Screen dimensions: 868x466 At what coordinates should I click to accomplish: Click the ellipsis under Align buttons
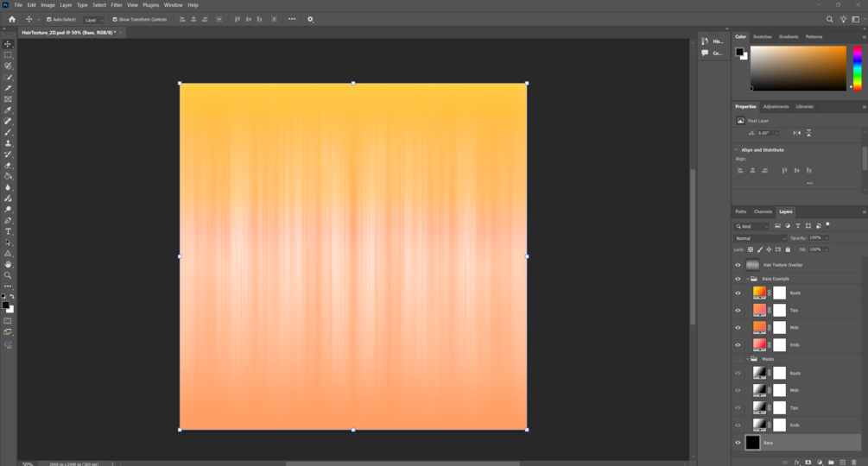(x=809, y=183)
